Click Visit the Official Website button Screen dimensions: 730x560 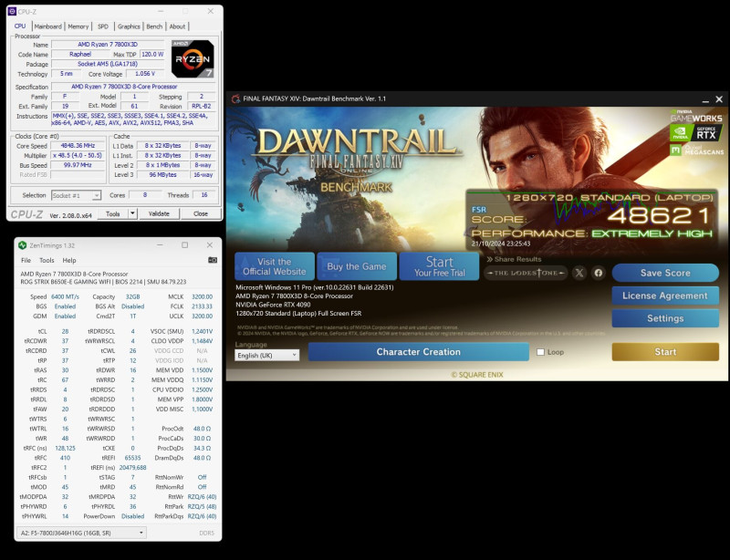click(x=275, y=266)
